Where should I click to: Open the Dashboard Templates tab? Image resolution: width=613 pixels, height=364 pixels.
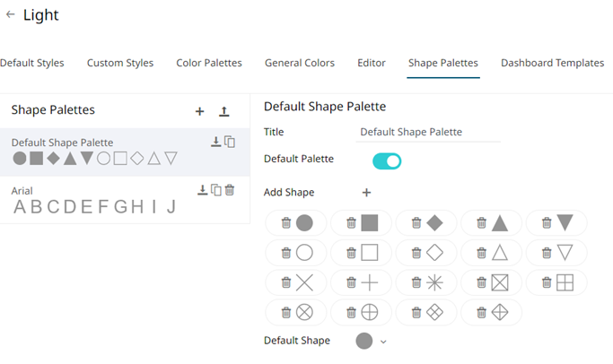552,63
